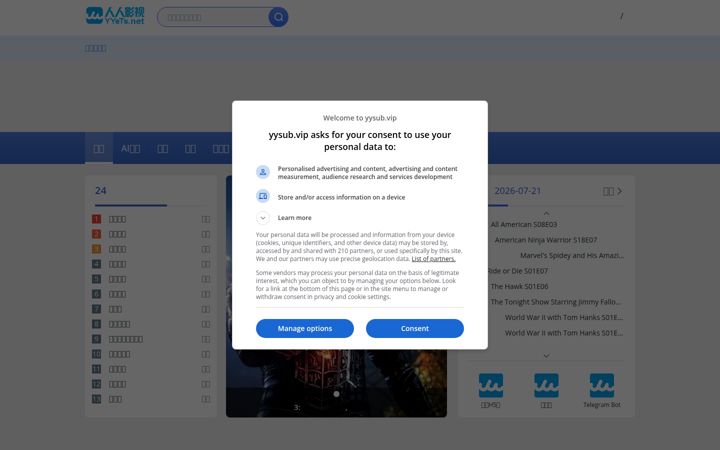Click rank 2 orange badge in top list
The height and width of the screenshot is (450, 720).
96,234
